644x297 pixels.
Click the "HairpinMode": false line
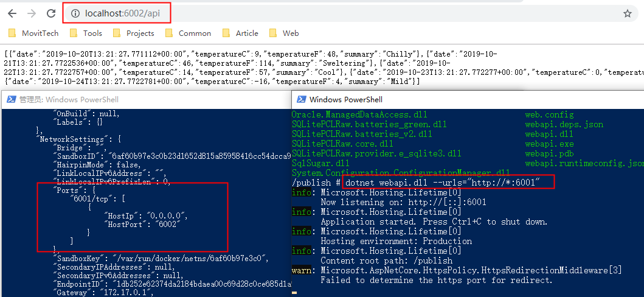pyautogui.click(x=97, y=165)
